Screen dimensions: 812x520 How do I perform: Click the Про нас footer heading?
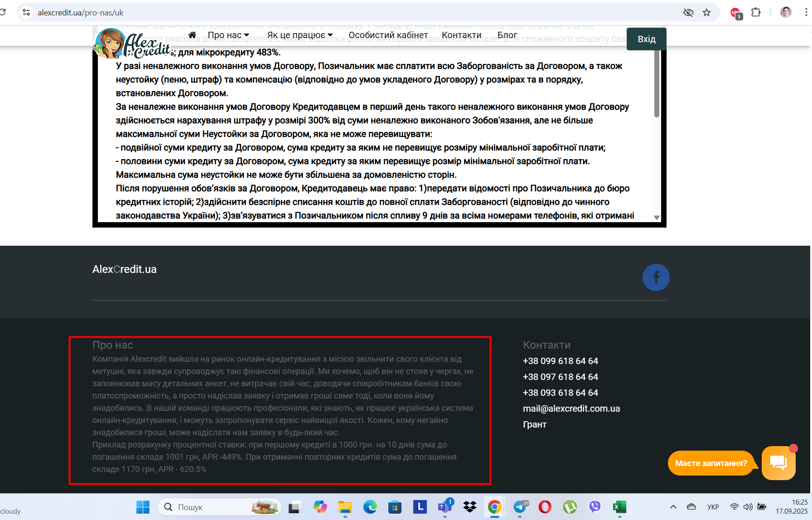(x=112, y=345)
